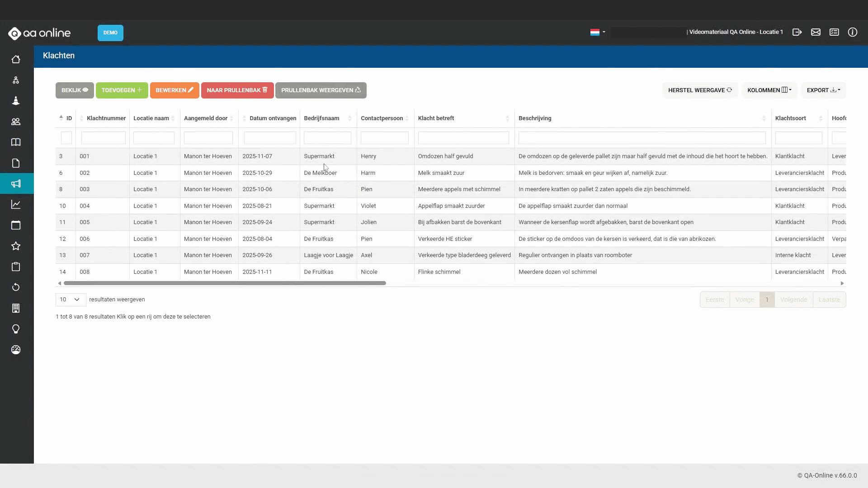The image size is (868, 488).
Task: Click the Bedrijfsnaam filter input field
Action: point(327,138)
